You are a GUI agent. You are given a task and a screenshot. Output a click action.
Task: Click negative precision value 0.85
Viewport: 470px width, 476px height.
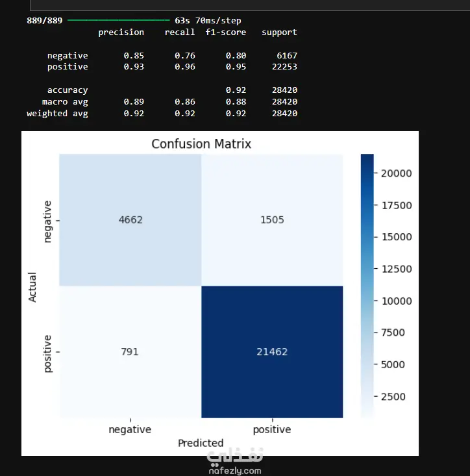coord(134,56)
